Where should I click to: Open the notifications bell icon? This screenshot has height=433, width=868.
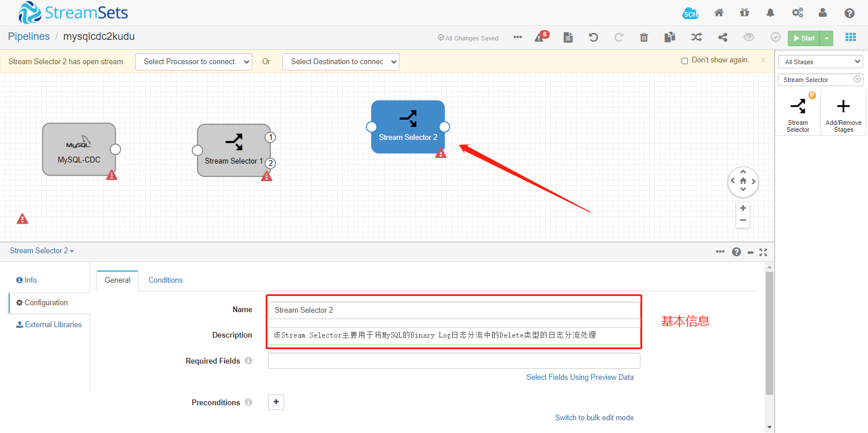[770, 13]
